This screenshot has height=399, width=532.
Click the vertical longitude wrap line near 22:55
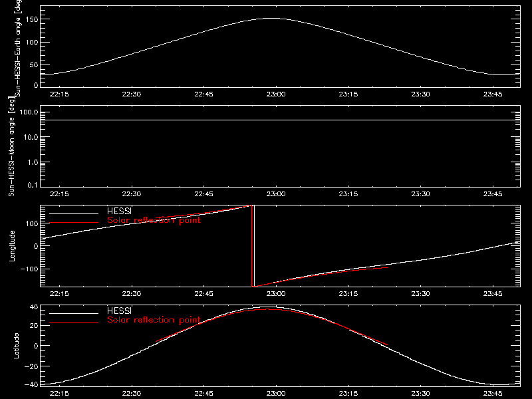point(254,246)
